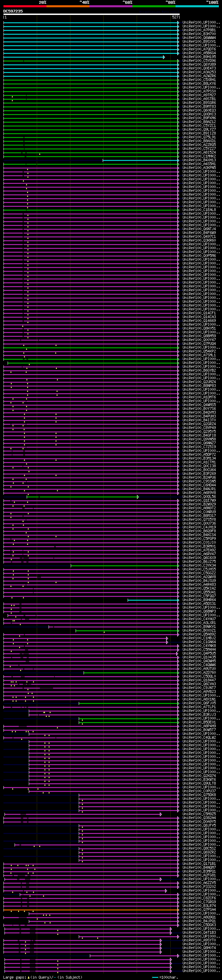Select UniRef100_C5JHS5

coord(199,569)
